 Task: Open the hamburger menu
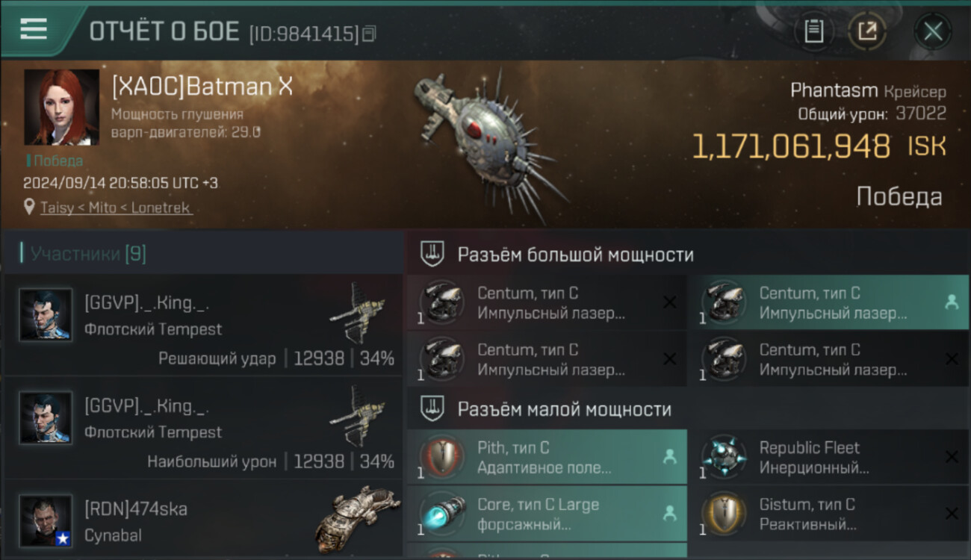(x=34, y=29)
